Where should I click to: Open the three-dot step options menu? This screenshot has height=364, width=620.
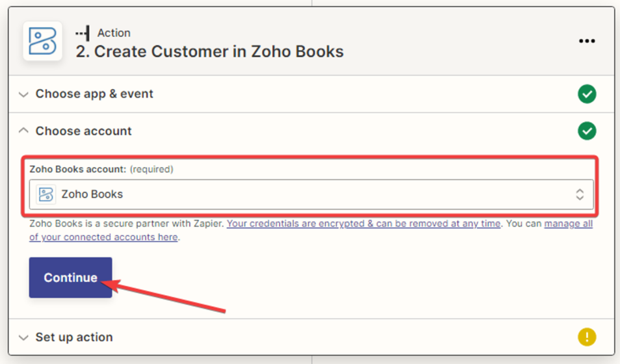(x=586, y=42)
